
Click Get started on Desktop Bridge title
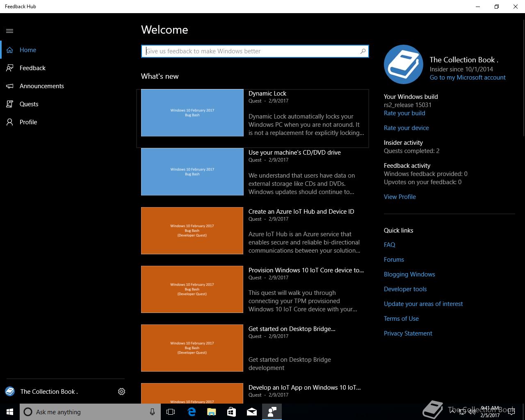click(x=292, y=329)
